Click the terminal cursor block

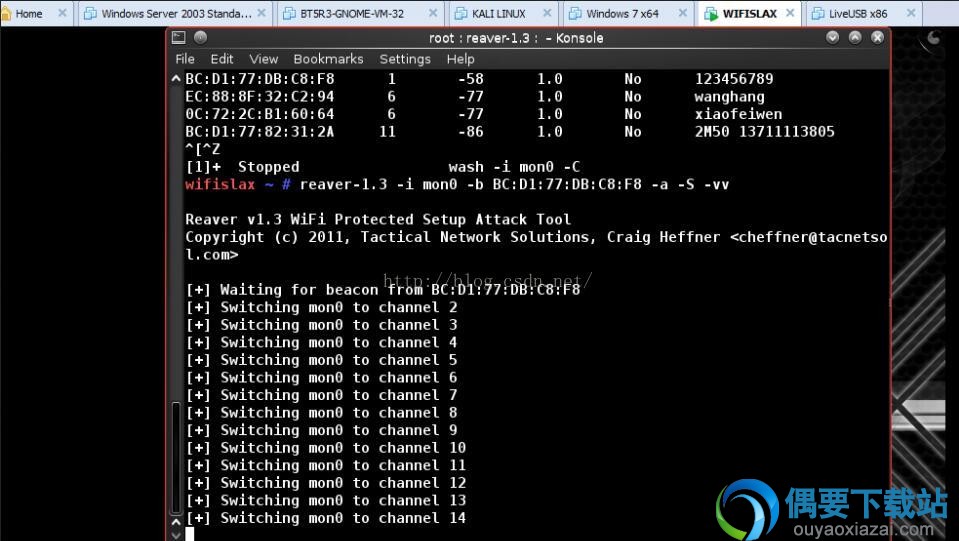[x=190, y=534]
